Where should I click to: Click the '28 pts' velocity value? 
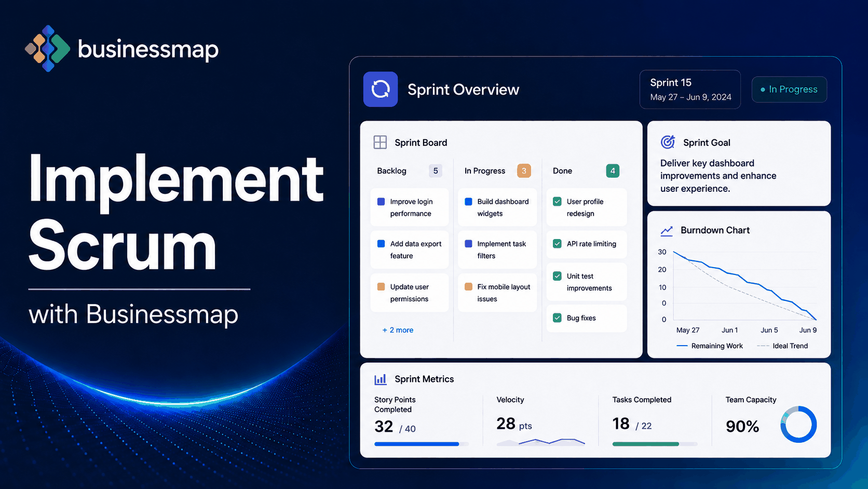[514, 424]
